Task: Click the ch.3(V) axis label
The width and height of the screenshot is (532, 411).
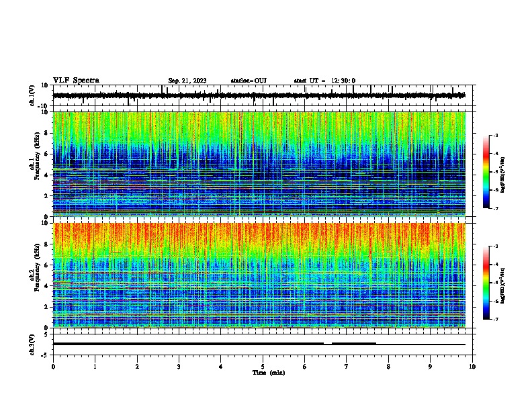Action: (32, 345)
